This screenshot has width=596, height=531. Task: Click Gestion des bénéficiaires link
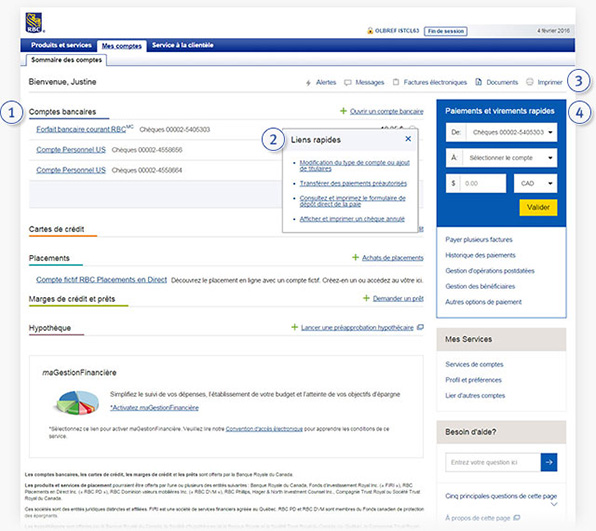(480, 286)
